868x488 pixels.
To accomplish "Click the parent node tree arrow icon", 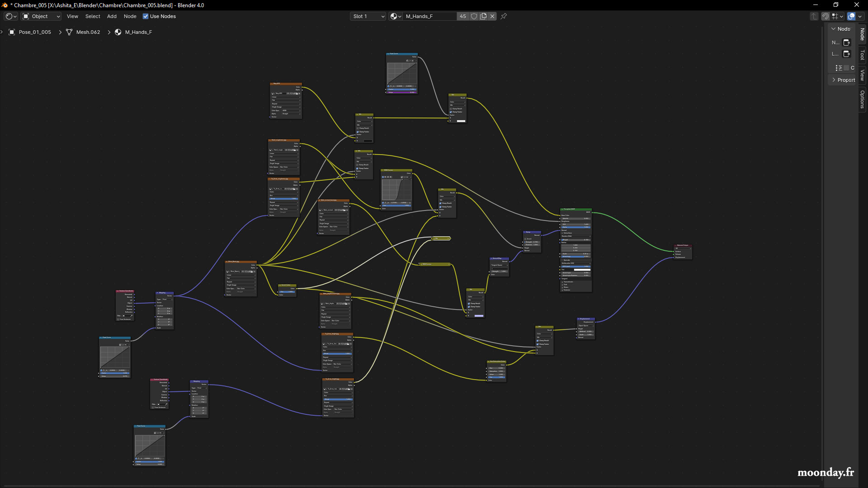I will click(x=814, y=16).
